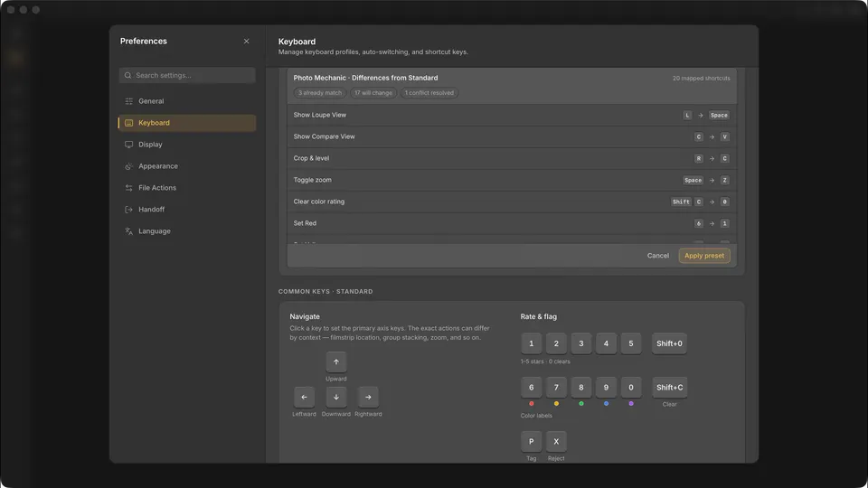Screen dimensions: 868x488
Task: Open the General settings section
Action: click(x=187, y=101)
